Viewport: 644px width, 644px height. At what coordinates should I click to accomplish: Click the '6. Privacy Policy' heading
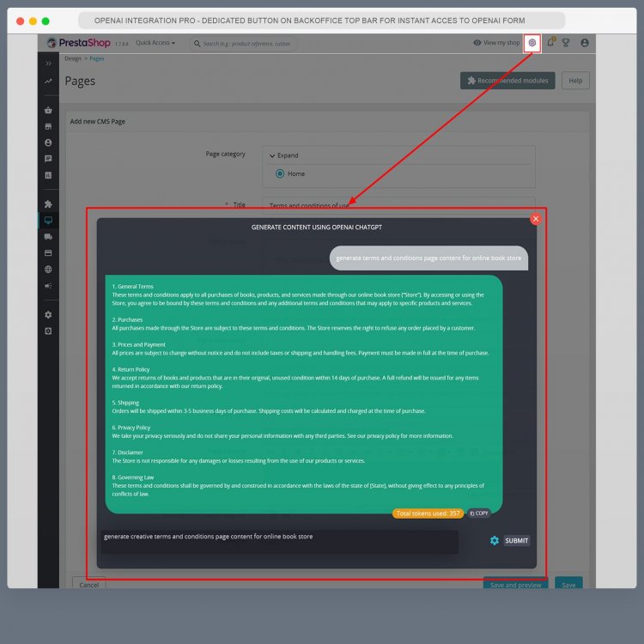point(131,428)
